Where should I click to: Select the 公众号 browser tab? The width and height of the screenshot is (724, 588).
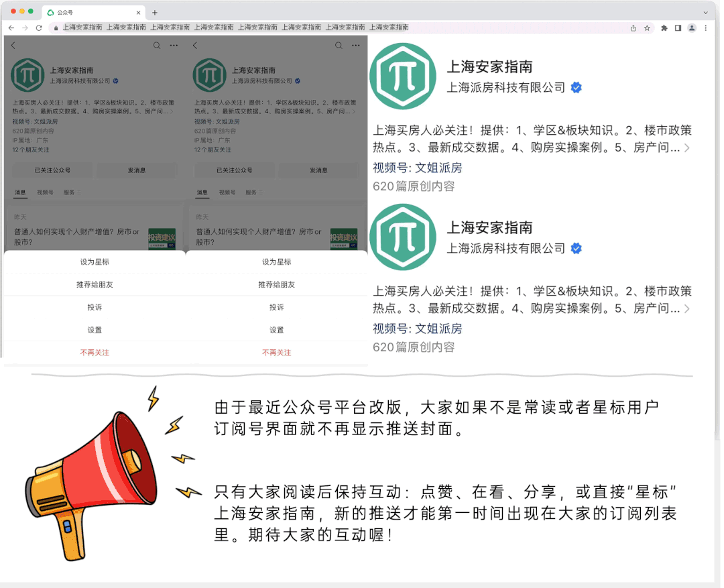point(93,13)
